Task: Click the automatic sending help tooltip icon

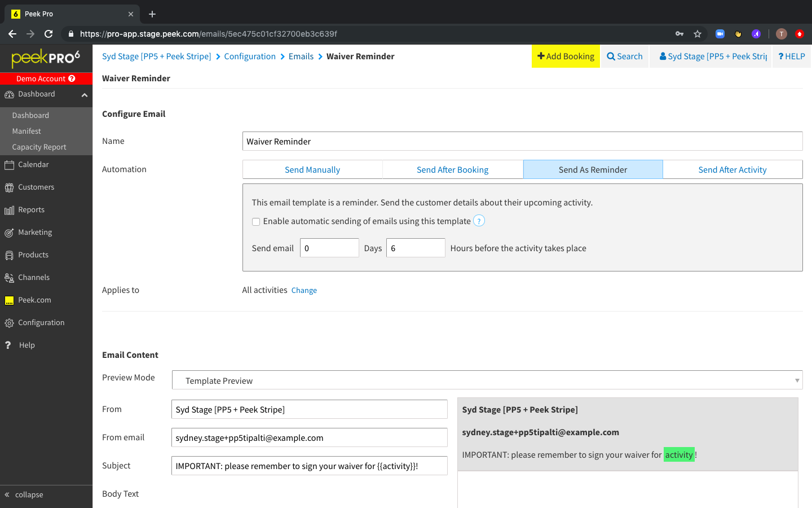Action: coord(479,221)
